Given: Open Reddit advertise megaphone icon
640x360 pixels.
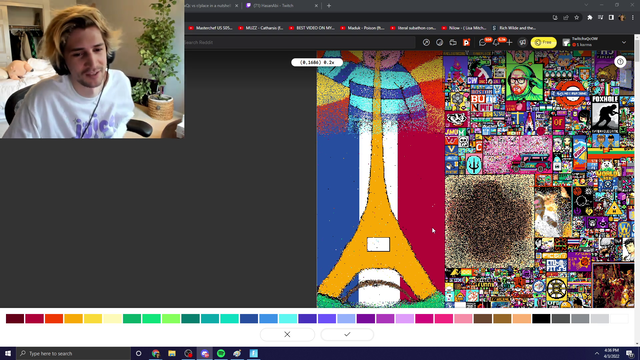Looking at the screenshot, I should (x=522, y=42).
